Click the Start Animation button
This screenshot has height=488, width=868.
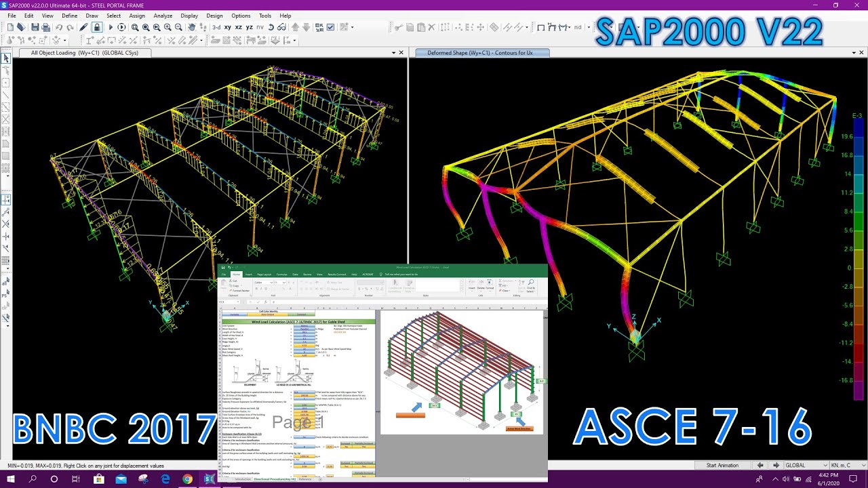point(722,466)
